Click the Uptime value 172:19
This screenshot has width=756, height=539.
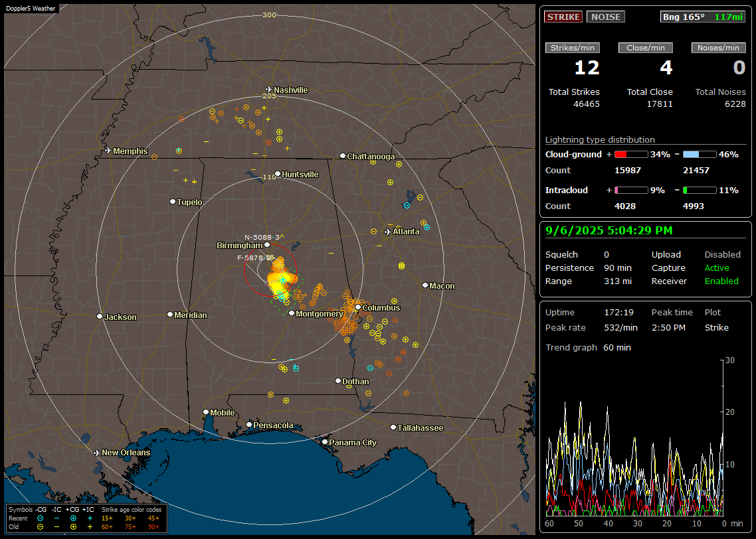[x=618, y=313]
